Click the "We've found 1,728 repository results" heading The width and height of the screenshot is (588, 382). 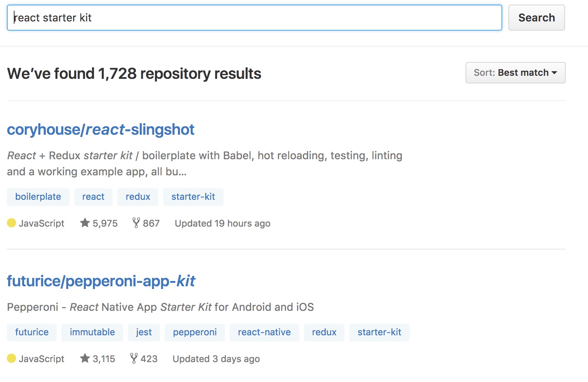tap(134, 73)
